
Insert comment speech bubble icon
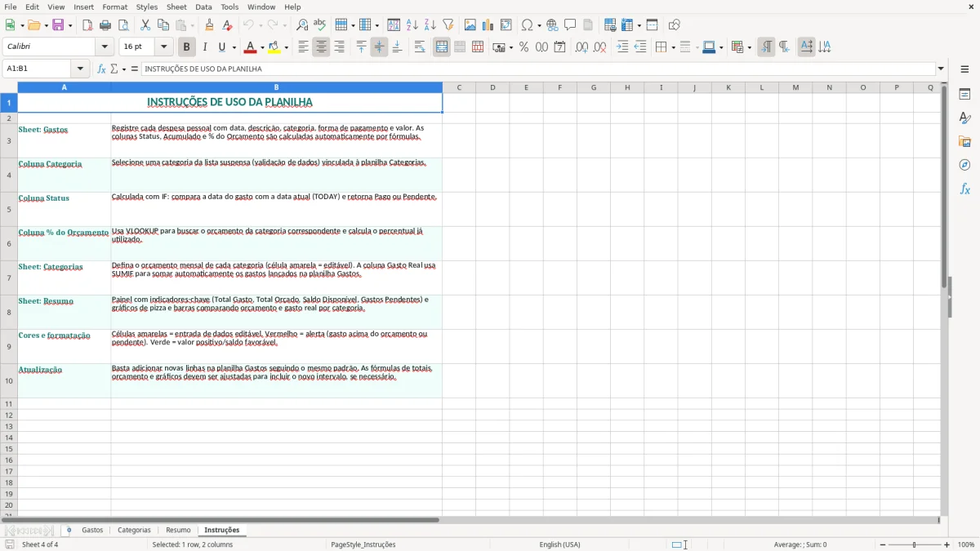pos(570,25)
